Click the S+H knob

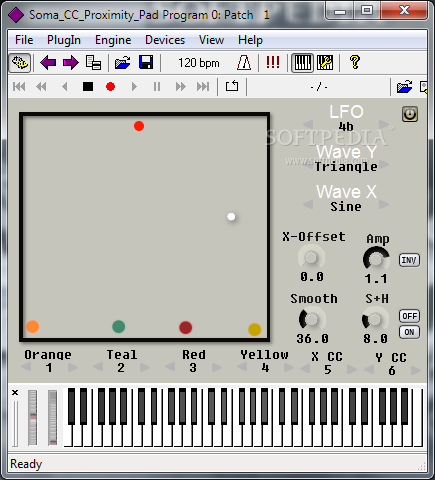click(x=375, y=319)
